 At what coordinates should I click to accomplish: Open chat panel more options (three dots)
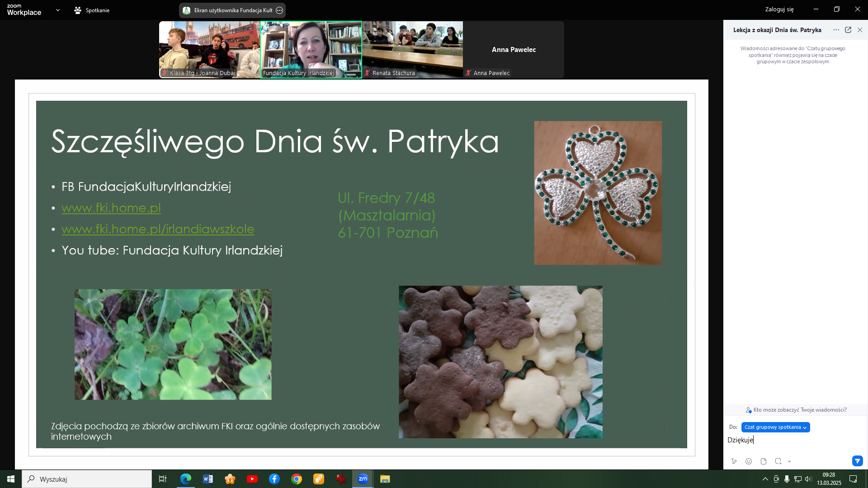click(x=836, y=30)
